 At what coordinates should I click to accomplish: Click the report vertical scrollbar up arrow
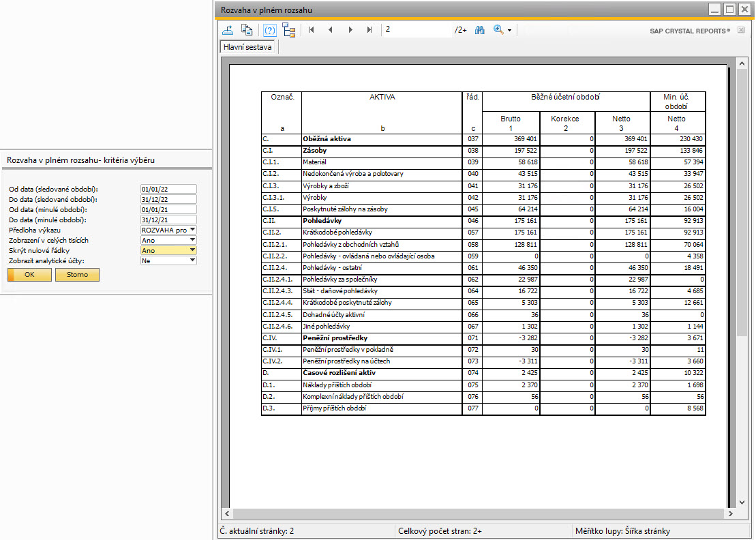742,63
